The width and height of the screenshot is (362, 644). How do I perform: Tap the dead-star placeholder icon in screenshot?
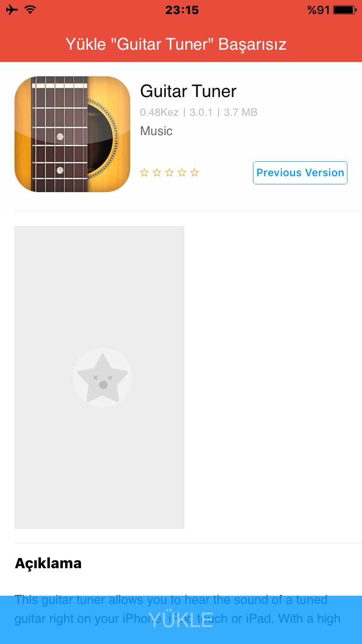[102, 378]
